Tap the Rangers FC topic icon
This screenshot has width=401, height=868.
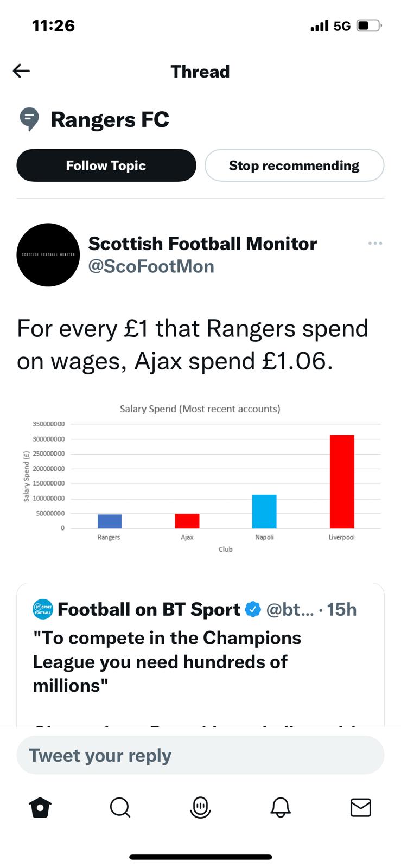pos(29,119)
